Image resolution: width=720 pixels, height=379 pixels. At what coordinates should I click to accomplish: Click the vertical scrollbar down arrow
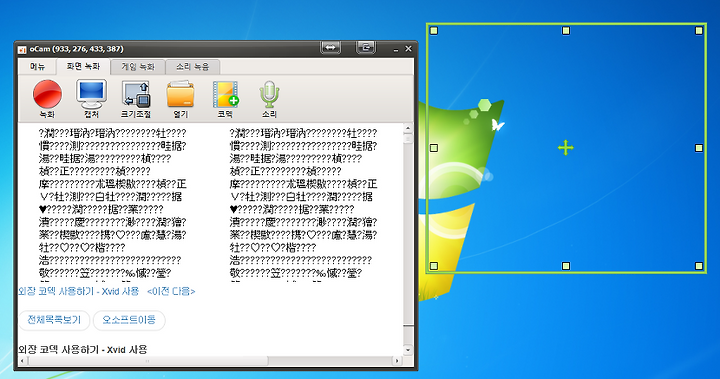408,350
